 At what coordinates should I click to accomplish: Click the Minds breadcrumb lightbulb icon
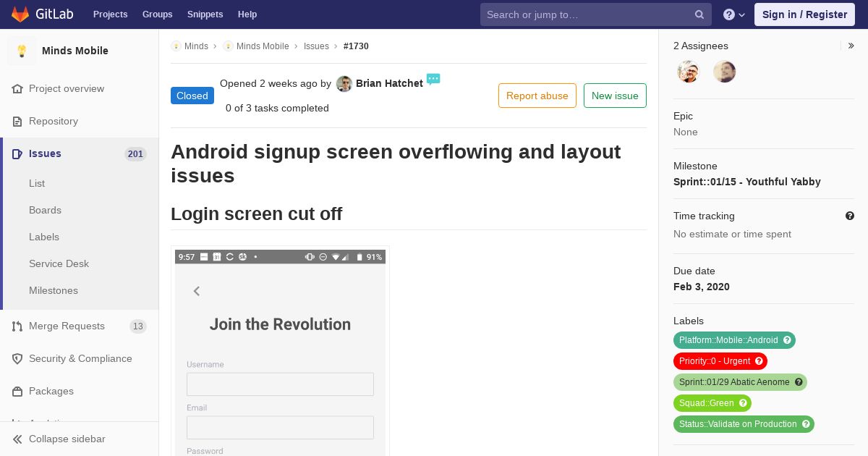176,46
